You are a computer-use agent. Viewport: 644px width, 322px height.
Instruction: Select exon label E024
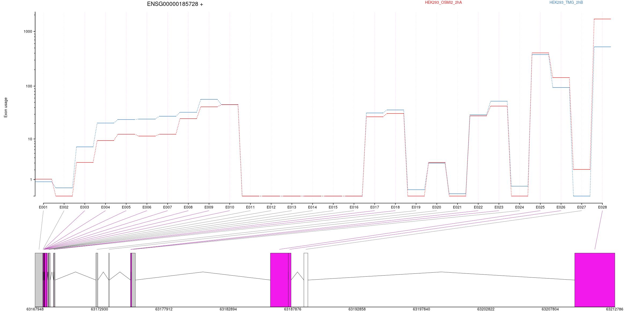519,207
